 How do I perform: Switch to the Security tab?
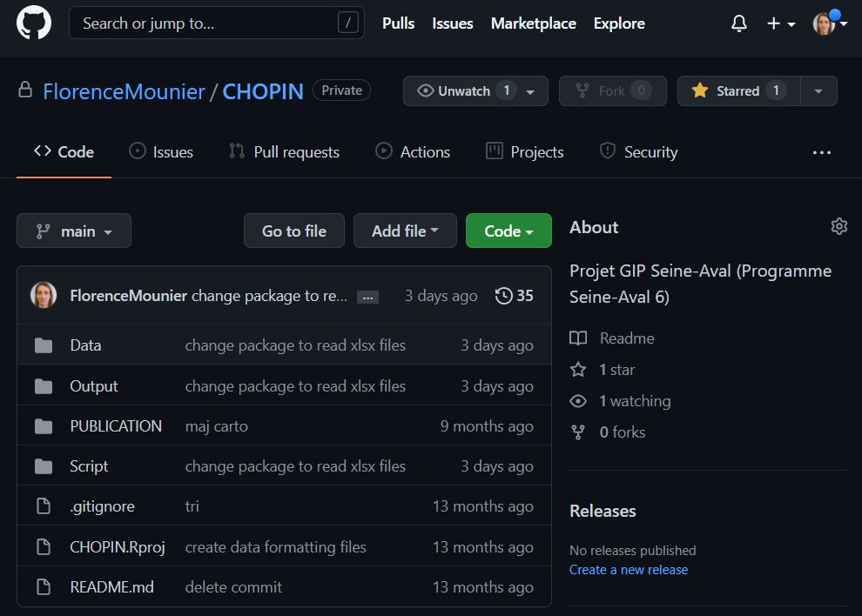tap(638, 151)
